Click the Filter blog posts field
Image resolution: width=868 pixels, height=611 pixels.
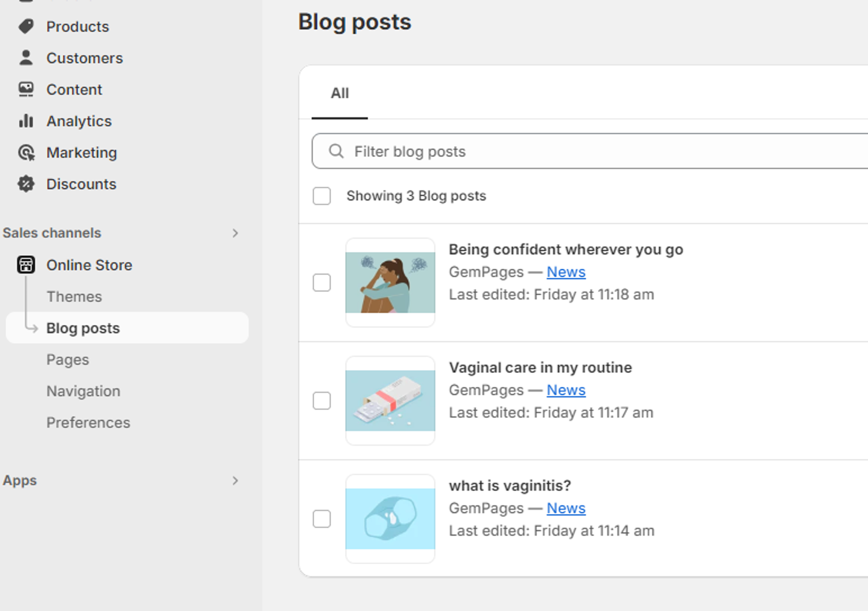590,151
